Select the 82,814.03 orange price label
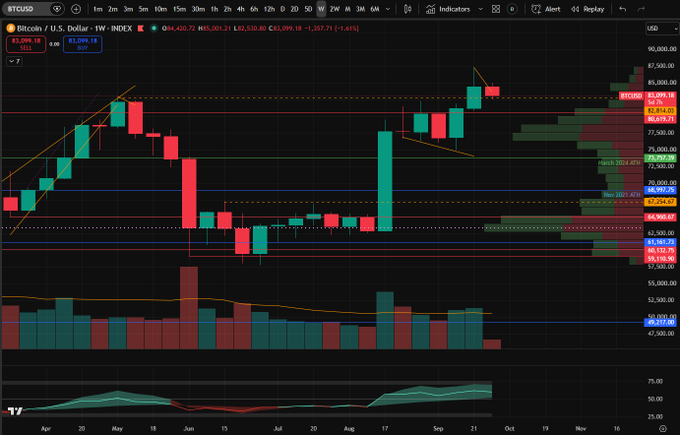This screenshot has height=435, width=680. click(661, 111)
